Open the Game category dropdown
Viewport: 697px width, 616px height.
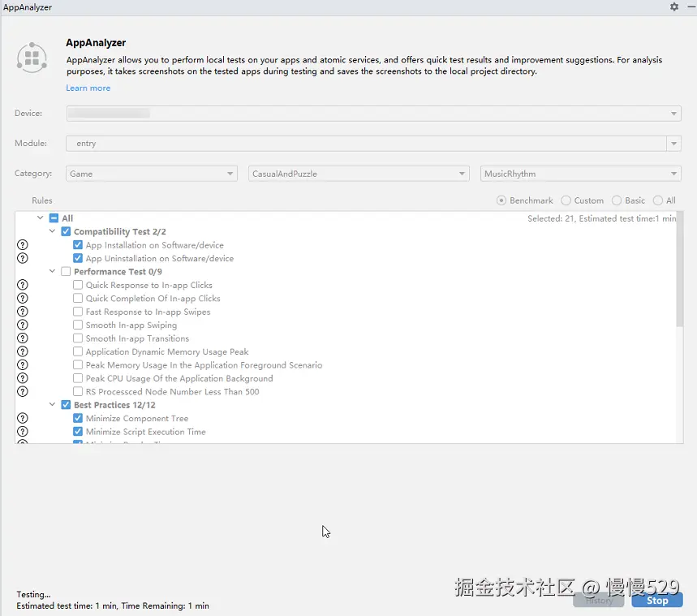tap(152, 174)
